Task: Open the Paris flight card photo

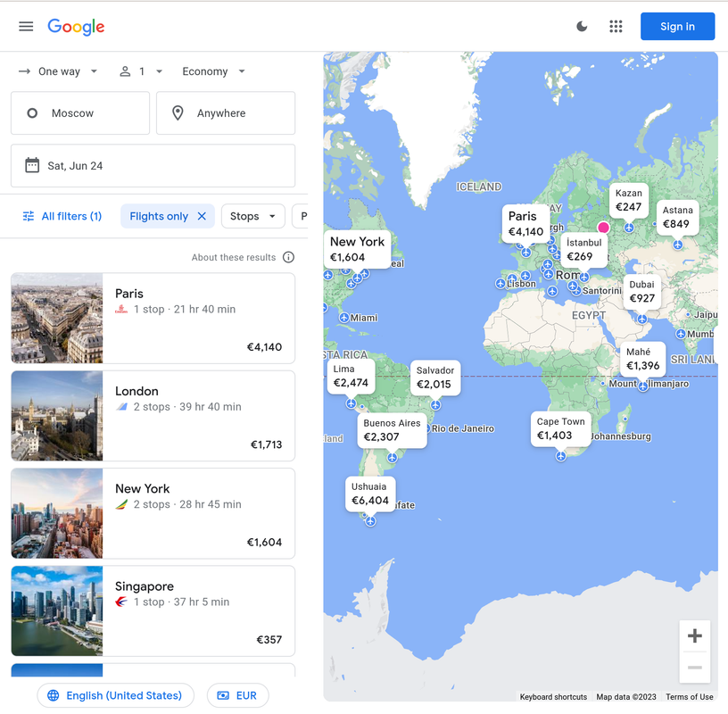Action: 57,319
